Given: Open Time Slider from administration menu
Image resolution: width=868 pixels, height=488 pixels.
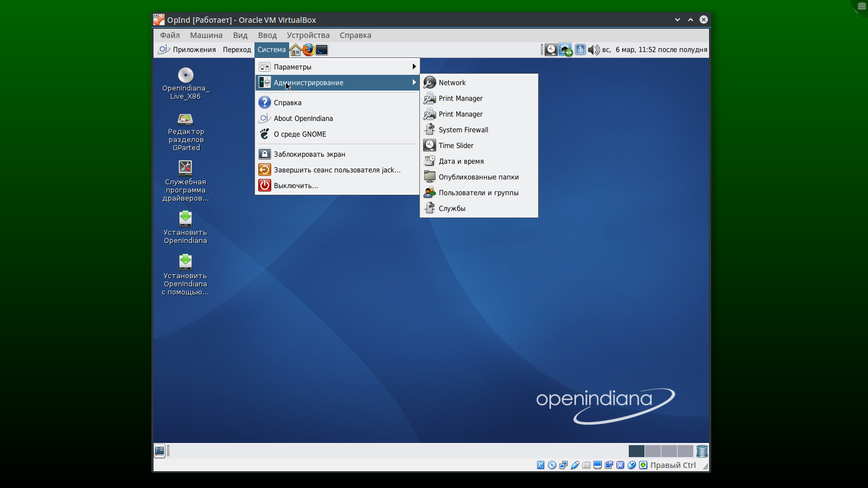Looking at the screenshot, I should coord(456,145).
